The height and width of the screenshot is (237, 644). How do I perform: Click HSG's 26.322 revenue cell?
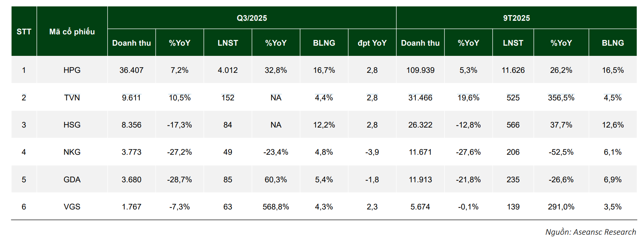[x=420, y=125]
